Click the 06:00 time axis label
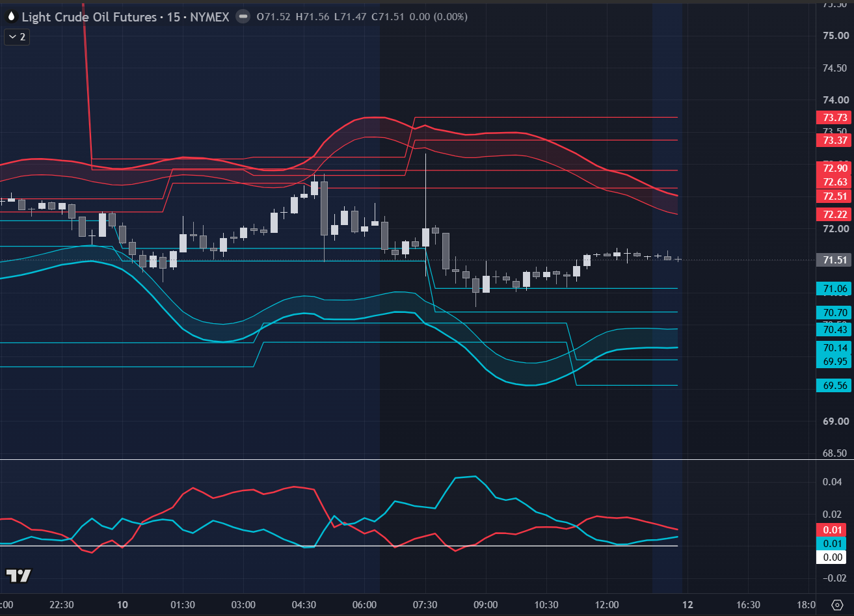This screenshot has height=616, width=854. pyautogui.click(x=364, y=604)
